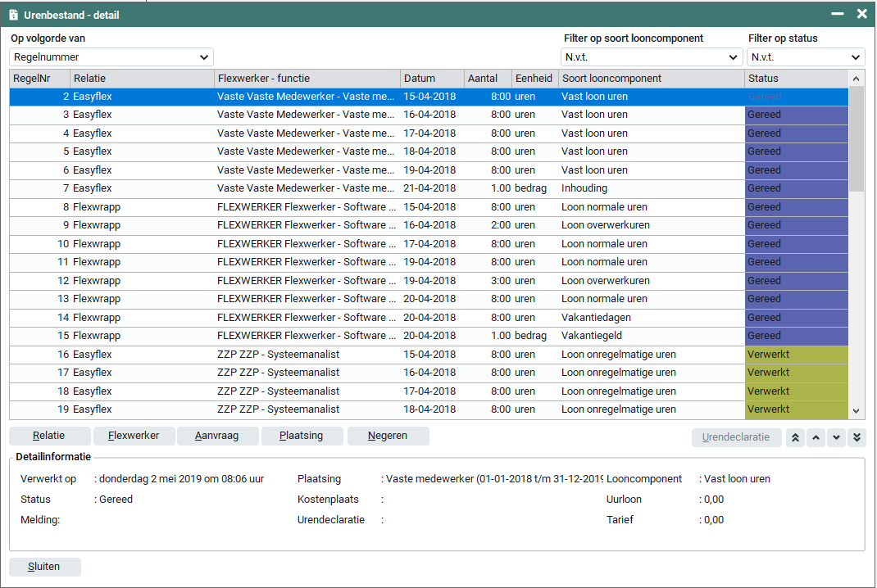Expand the Filter op soort looncomponent dropdown
The width and height of the screenshot is (877, 588).
[x=652, y=57]
